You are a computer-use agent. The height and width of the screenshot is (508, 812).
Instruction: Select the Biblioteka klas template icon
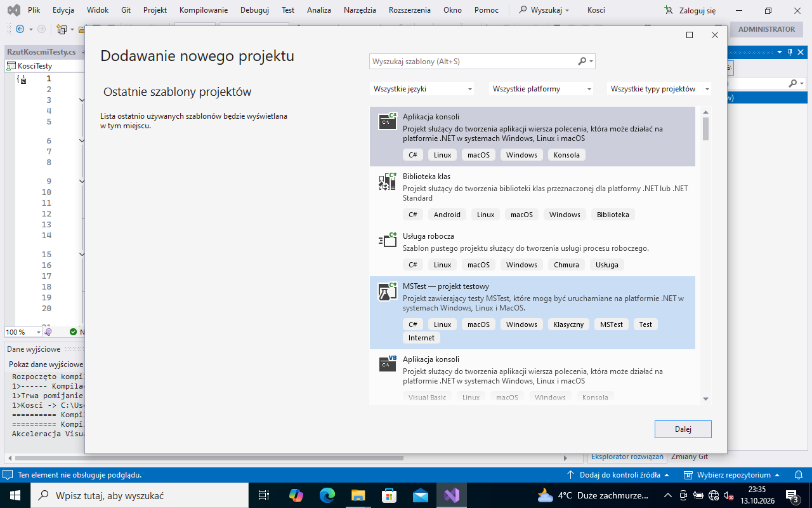(x=388, y=182)
